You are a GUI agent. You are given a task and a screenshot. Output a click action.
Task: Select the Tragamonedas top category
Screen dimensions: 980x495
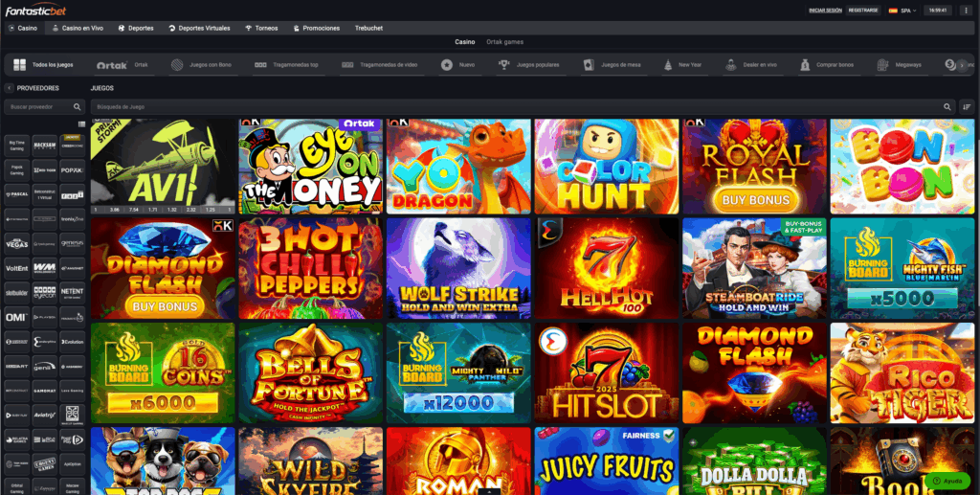pyautogui.click(x=286, y=65)
